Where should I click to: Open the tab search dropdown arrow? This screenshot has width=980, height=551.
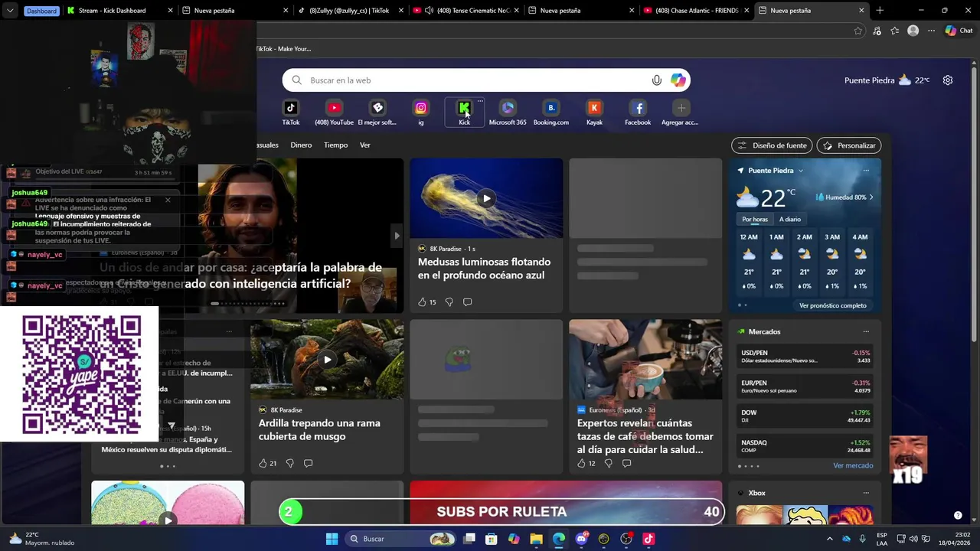[x=10, y=11]
